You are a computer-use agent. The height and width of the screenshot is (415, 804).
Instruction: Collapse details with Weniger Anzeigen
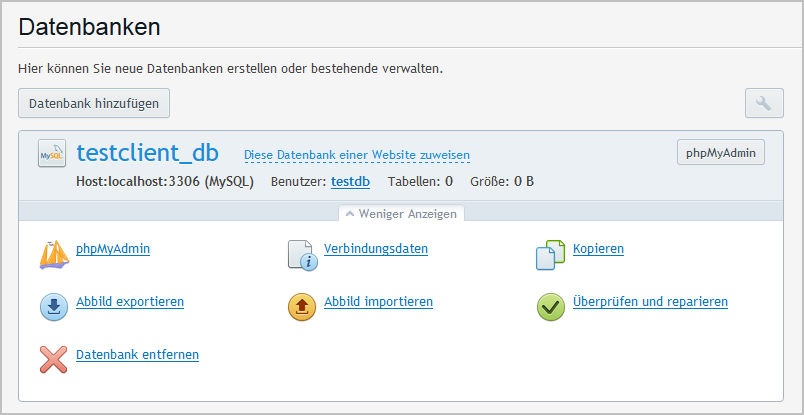tap(401, 214)
